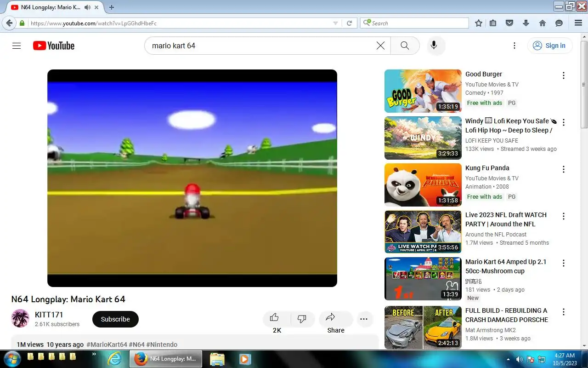Open the #MarioKart64 hashtag link

(x=107, y=345)
